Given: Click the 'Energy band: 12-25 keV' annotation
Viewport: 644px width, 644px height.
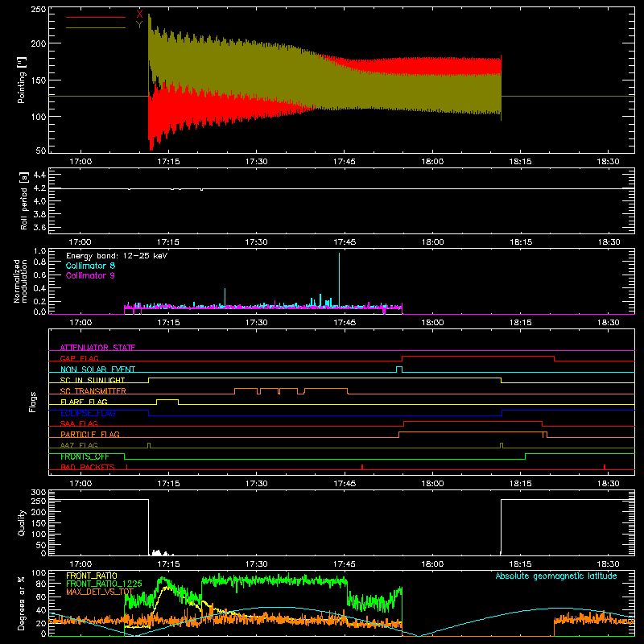Looking at the screenshot, I should pos(117,256).
